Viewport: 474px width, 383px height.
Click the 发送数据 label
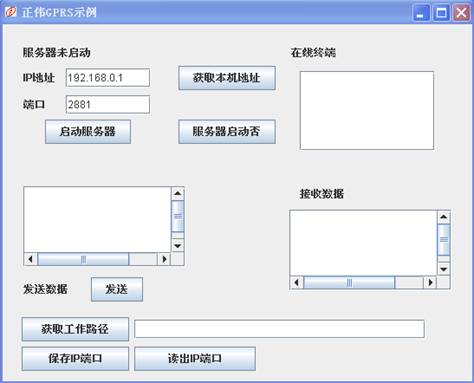click(x=45, y=289)
